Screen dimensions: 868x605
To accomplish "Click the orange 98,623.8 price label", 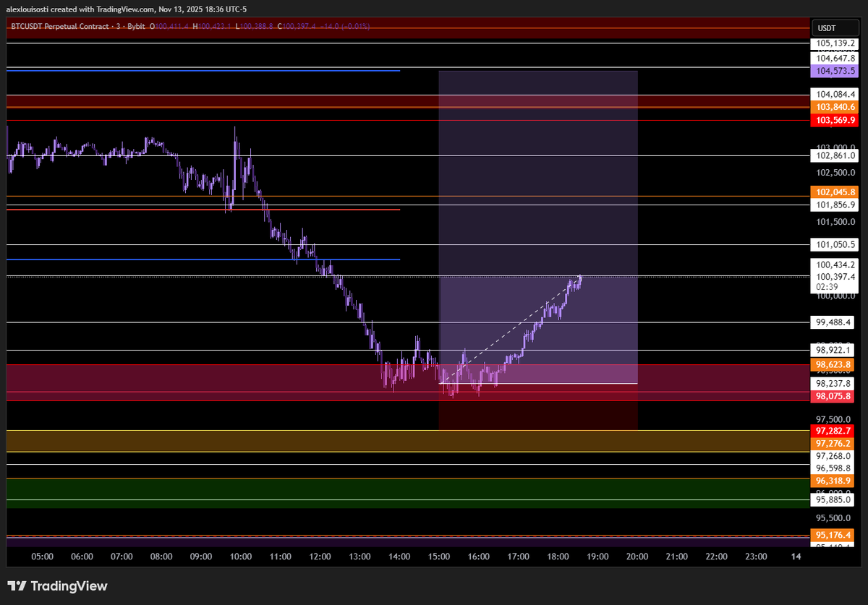I will [832, 365].
